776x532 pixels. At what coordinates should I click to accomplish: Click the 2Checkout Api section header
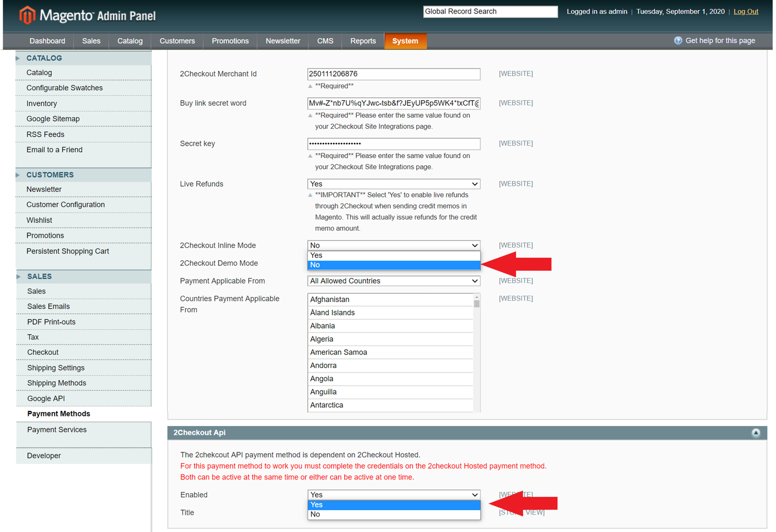pyautogui.click(x=467, y=433)
